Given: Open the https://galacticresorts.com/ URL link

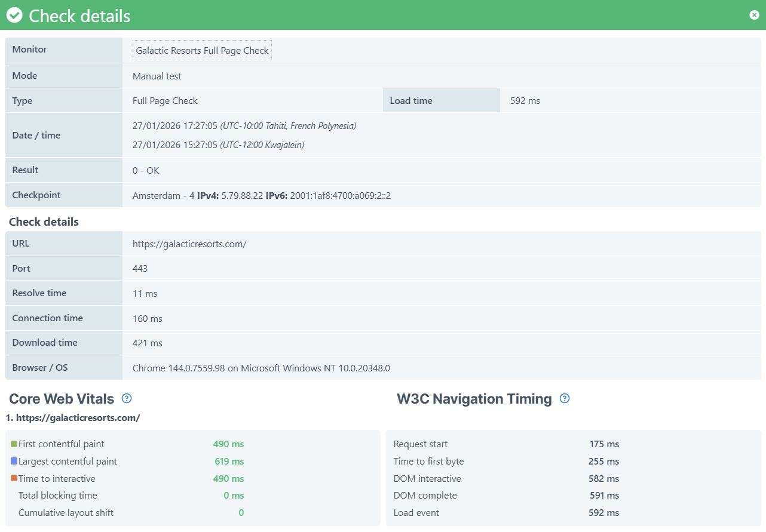Looking at the screenshot, I should (189, 243).
